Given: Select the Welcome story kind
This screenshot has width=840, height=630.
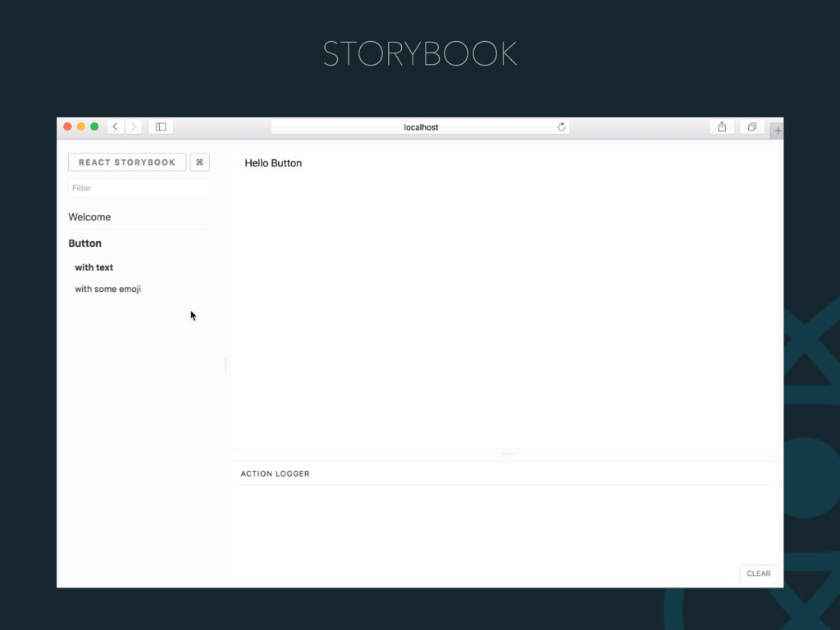Looking at the screenshot, I should pyautogui.click(x=89, y=217).
